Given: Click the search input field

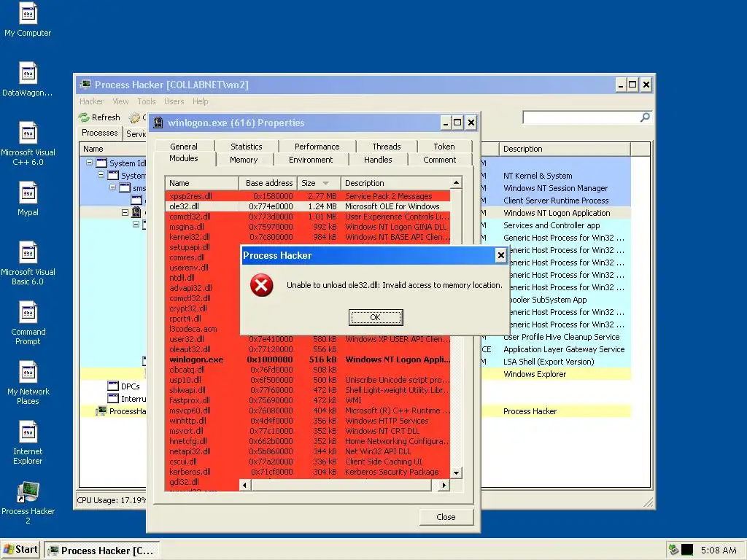Looking at the screenshot, I should click(581, 117).
